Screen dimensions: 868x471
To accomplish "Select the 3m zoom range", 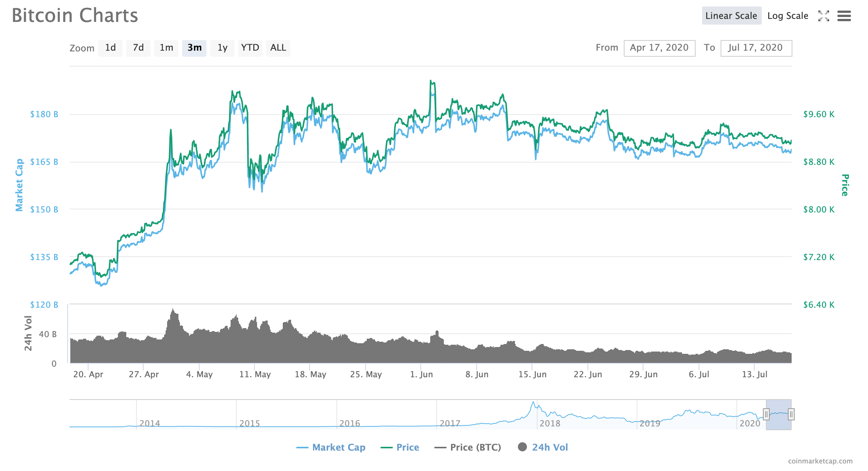I will click(194, 48).
